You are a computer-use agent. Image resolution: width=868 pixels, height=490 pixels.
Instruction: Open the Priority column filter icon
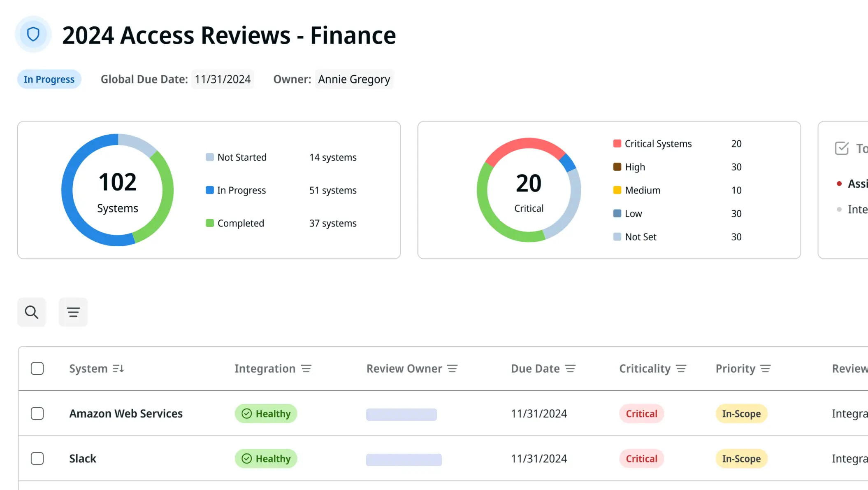click(765, 369)
